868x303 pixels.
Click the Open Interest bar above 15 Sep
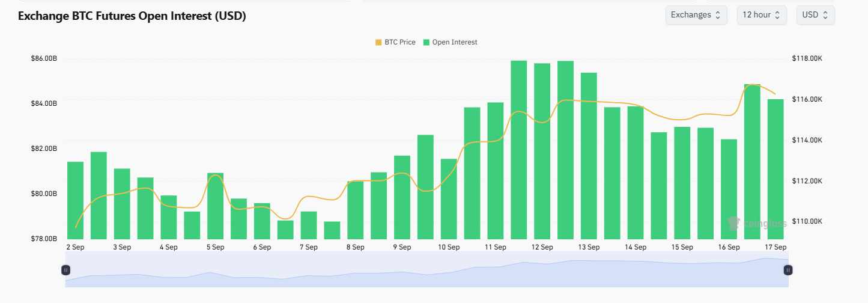point(682,183)
